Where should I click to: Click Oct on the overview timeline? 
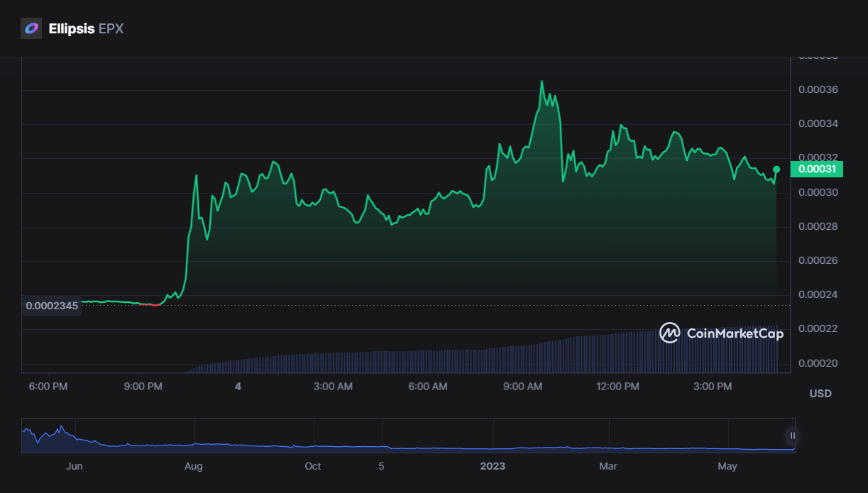click(x=313, y=466)
